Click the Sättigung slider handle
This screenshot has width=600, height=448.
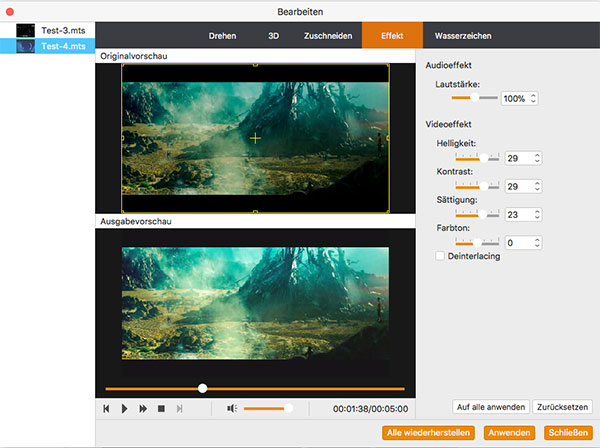coord(483,214)
